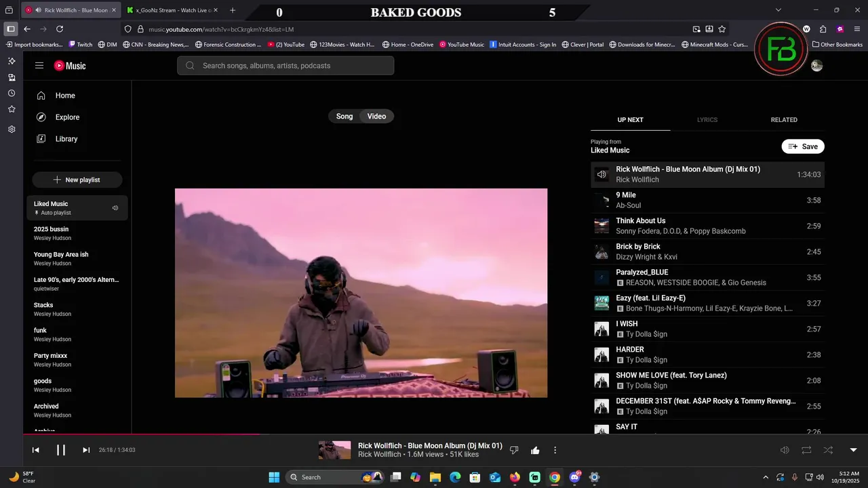This screenshot has width=868, height=488.
Task: Play I WISH by Ty Dolla $ign
Action: pos(707,329)
